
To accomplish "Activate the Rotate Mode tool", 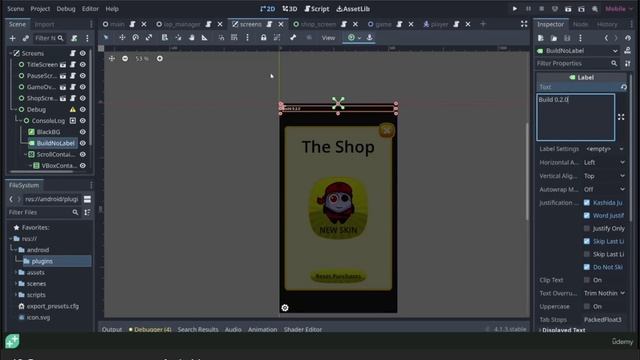I will pos(136,38).
